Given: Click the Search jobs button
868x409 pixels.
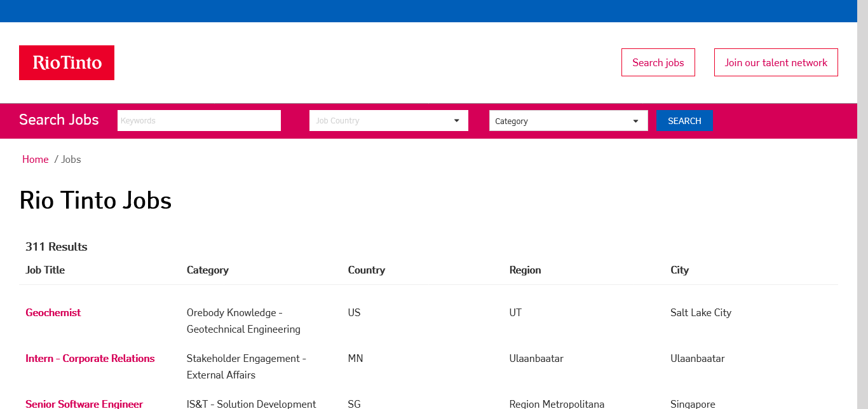Looking at the screenshot, I should (x=658, y=62).
